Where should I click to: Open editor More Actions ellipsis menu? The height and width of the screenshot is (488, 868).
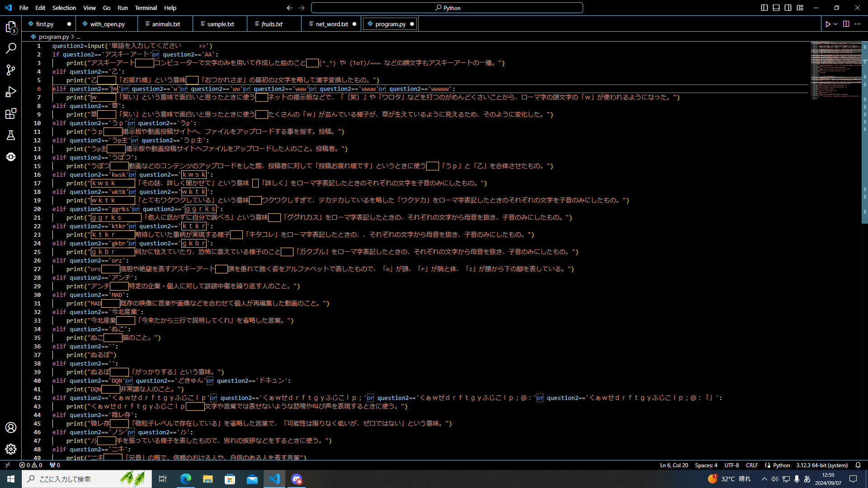point(858,24)
